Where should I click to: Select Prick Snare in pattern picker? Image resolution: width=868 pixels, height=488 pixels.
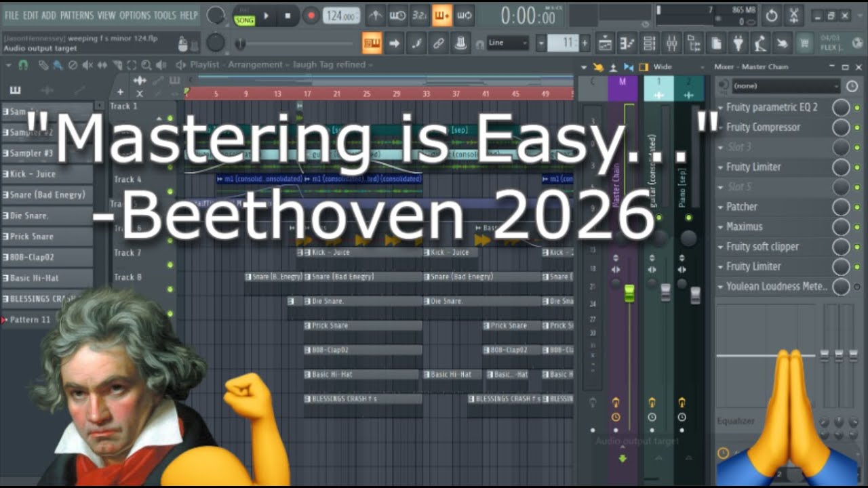(47, 237)
